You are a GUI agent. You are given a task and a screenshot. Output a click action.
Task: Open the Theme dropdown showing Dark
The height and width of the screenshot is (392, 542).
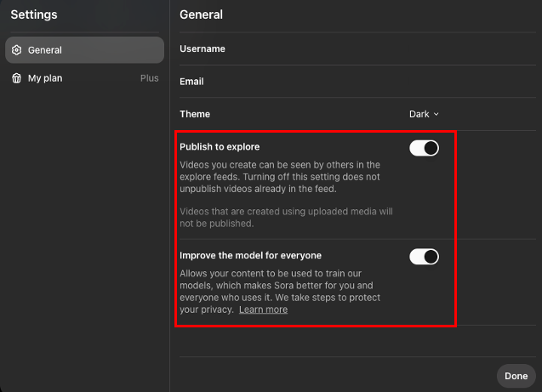pos(424,114)
